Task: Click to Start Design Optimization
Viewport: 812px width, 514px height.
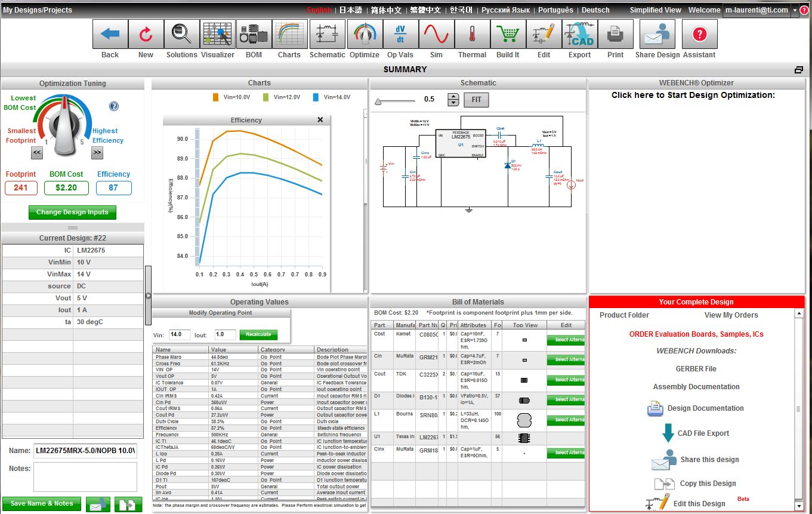Action: tap(693, 95)
